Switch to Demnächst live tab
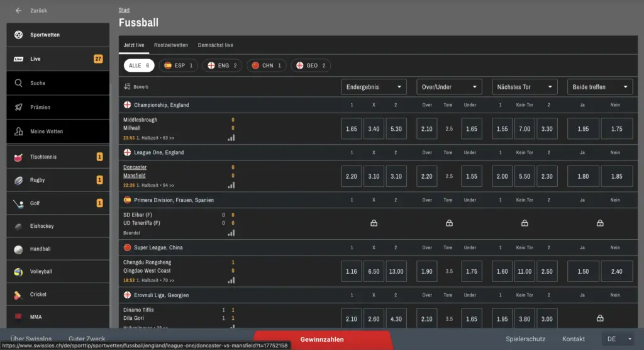 (x=215, y=45)
